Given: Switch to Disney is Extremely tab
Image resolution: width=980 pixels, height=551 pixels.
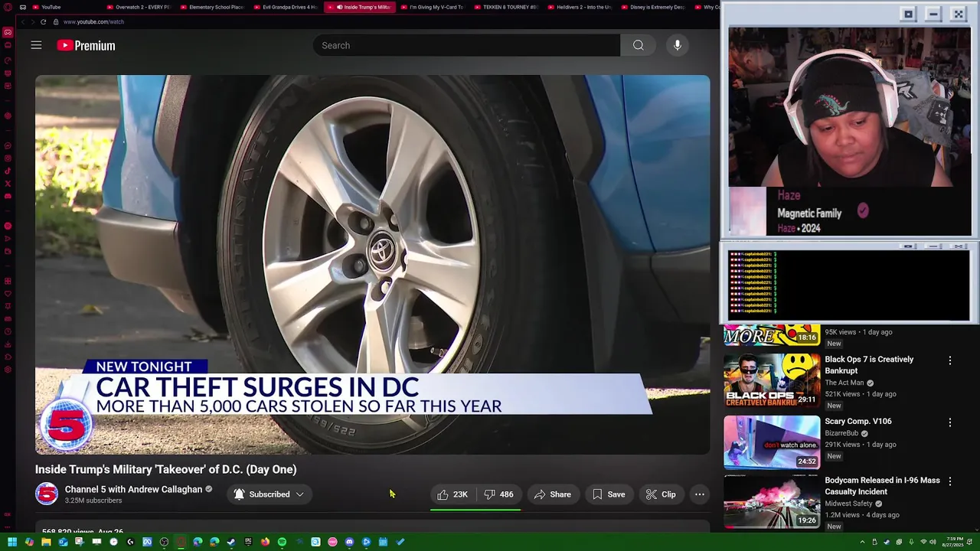Looking at the screenshot, I should (x=652, y=7).
